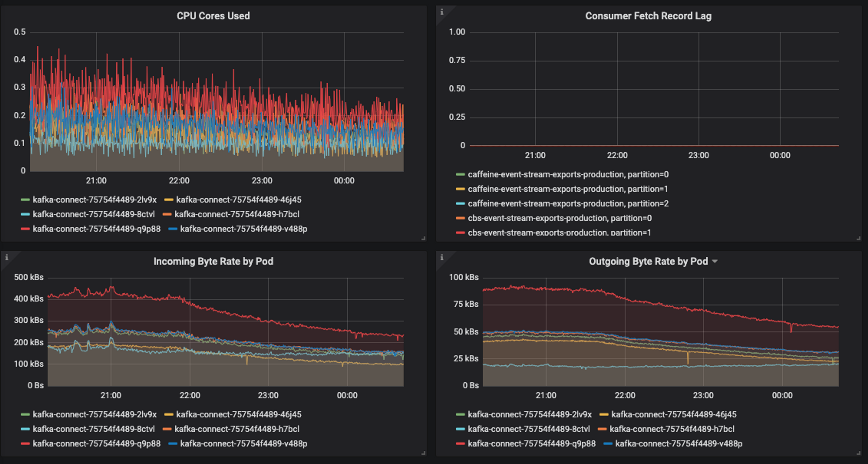Click orange swatch for cbs partition=0

[460, 218]
